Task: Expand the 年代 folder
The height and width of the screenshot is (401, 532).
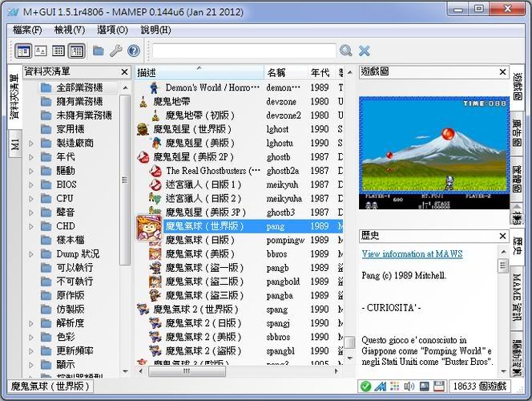Action: point(31,157)
